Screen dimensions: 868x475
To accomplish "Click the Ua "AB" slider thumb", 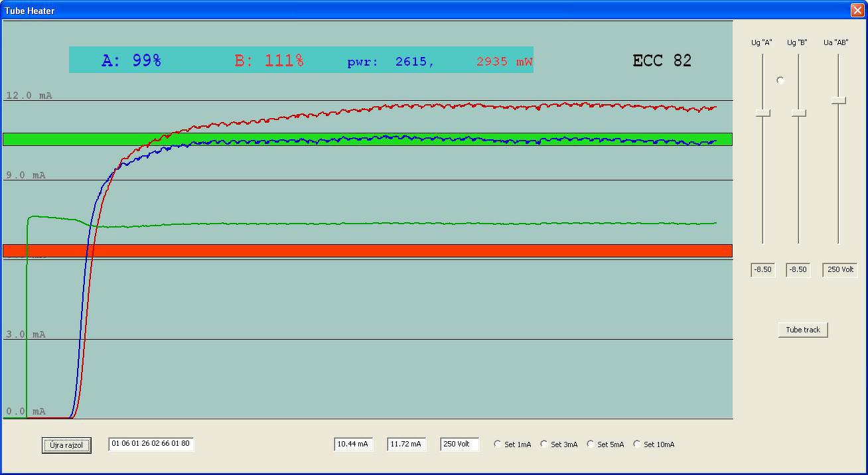I will (x=839, y=100).
